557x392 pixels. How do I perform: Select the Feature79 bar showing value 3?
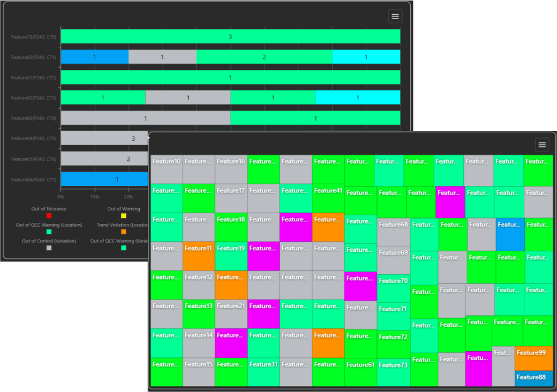(230, 36)
